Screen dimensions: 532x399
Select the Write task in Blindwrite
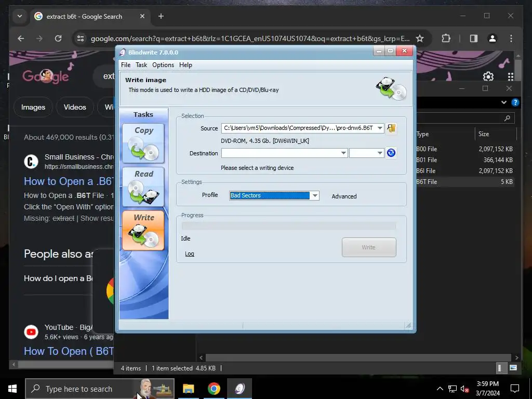[x=143, y=230]
